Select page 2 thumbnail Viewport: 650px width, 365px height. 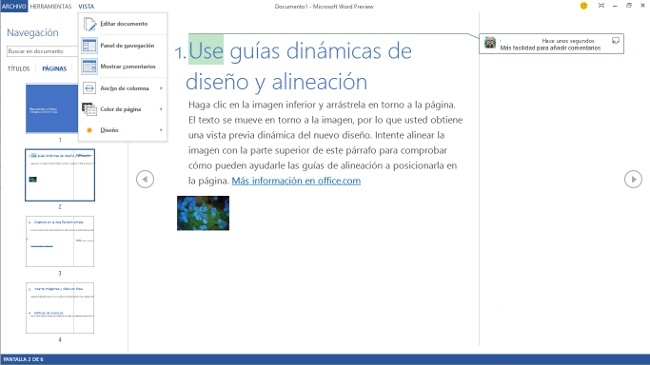point(60,175)
